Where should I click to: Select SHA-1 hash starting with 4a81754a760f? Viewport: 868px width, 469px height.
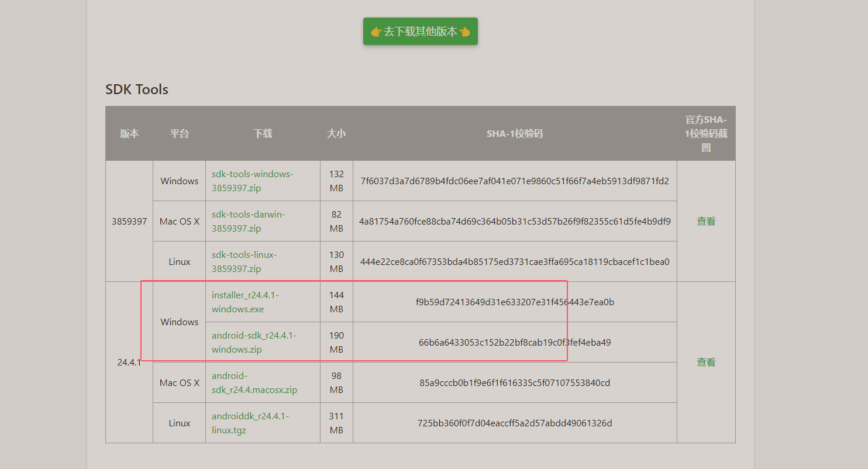(515, 221)
